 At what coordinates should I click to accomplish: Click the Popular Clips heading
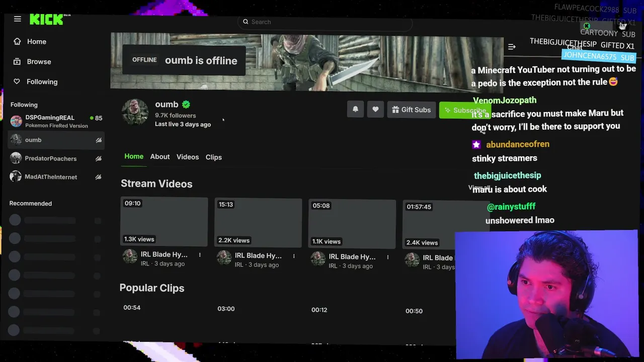point(152,288)
